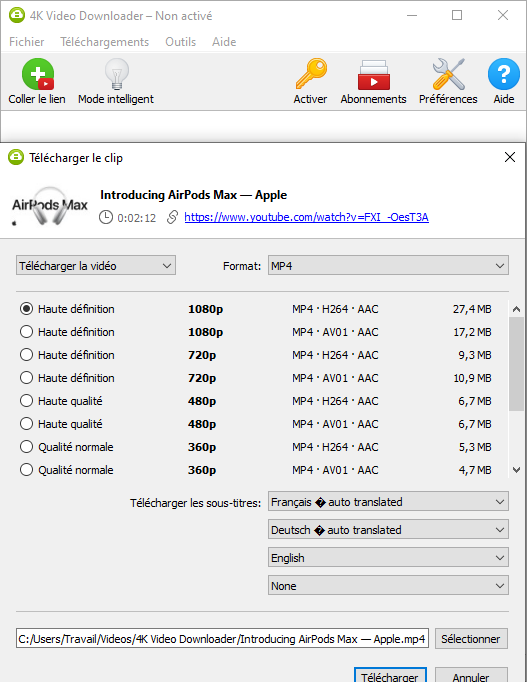Close the Télécharger le clip dialog
527x682 pixels.
(510, 157)
